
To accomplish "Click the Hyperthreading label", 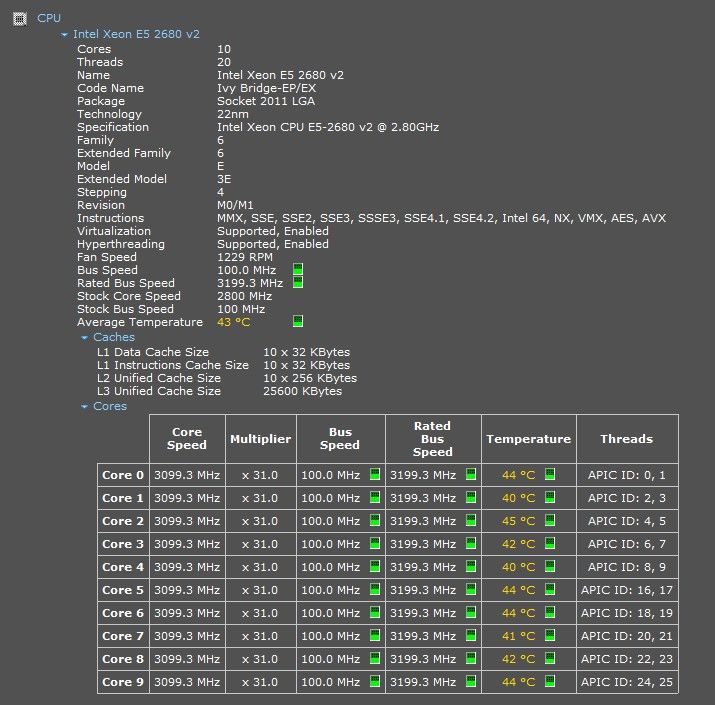I will point(121,244).
